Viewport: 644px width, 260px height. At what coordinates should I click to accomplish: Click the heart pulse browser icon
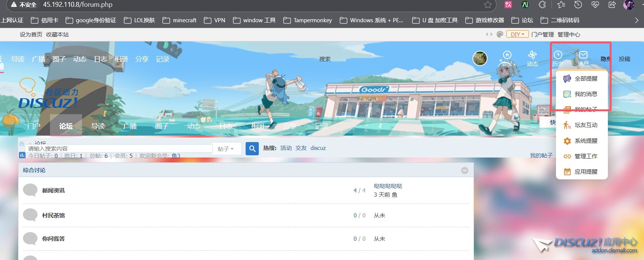click(x=595, y=5)
